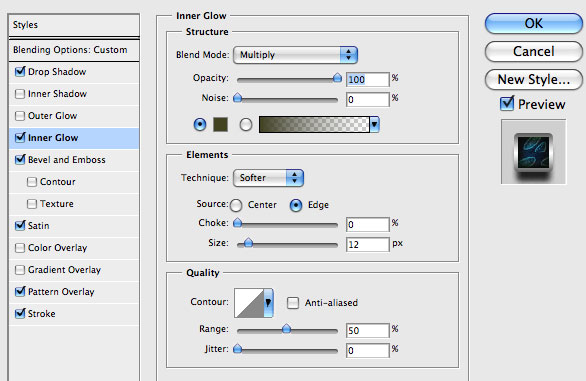Image resolution: width=586 pixels, height=381 pixels.
Task: Open the Inner Shadow settings label
Action: (57, 93)
